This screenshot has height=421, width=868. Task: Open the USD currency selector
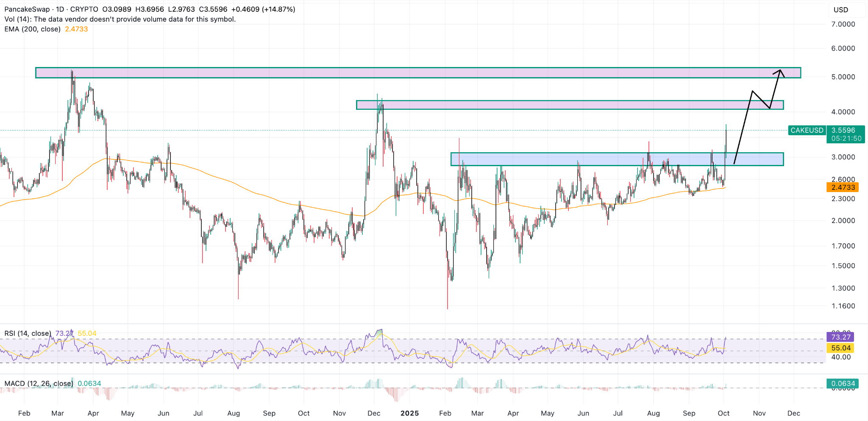click(x=841, y=10)
